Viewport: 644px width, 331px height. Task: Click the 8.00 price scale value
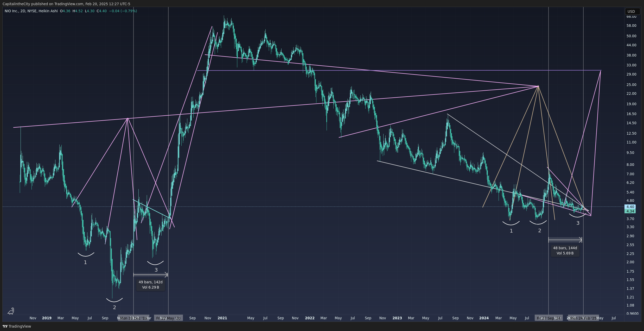[630, 165]
